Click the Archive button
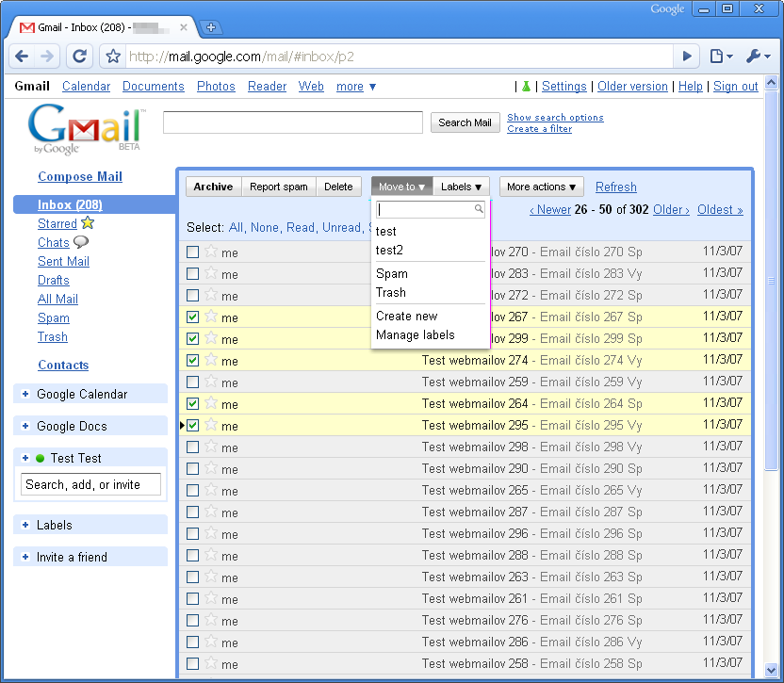The image size is (784, 683). tap(213, 187)
